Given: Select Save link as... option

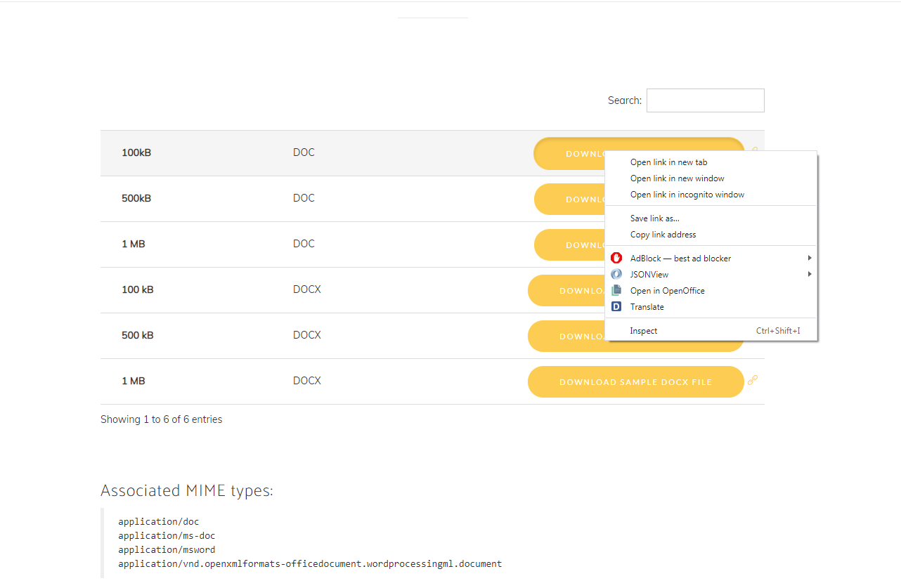Looking at the screenshot, I should click(x=654, y=218).
